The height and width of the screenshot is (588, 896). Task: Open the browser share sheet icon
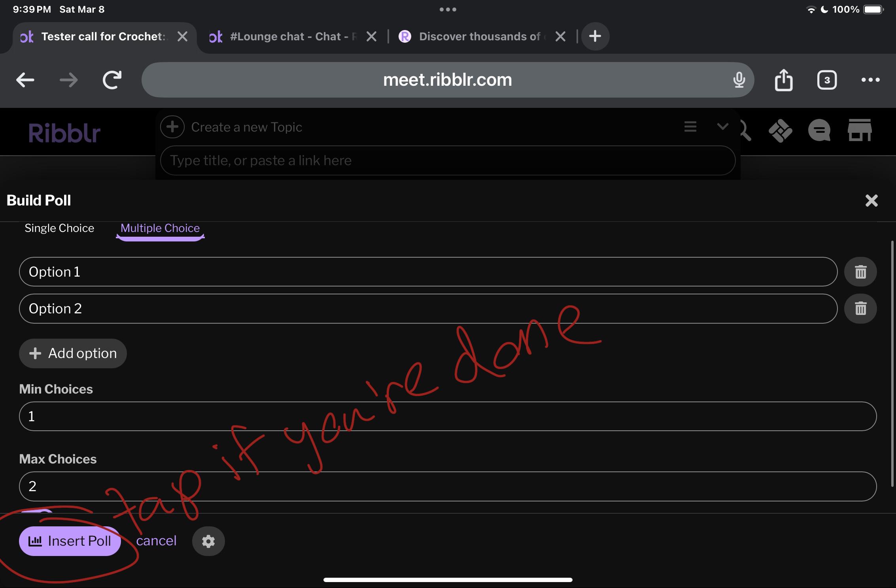click(x=783, y=80)
